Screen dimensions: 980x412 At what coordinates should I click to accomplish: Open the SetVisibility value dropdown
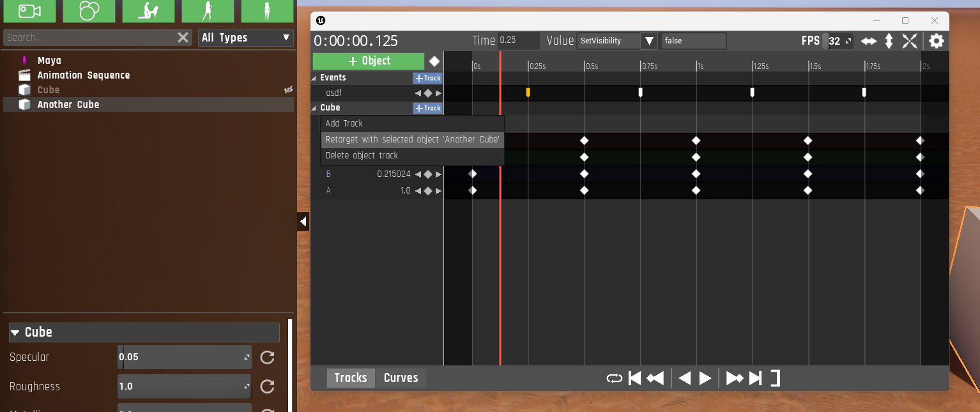tap(649, 41)
